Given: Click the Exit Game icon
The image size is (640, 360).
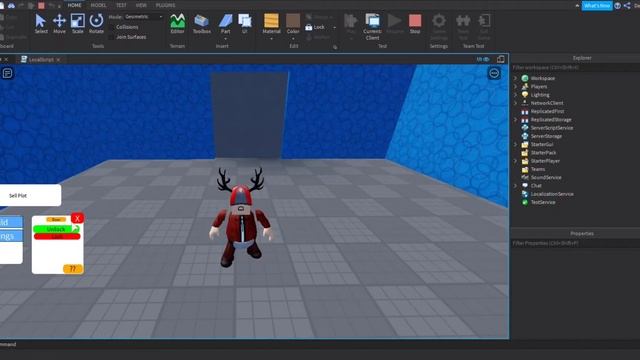Looking at the screenshot, I should point(484,27).
